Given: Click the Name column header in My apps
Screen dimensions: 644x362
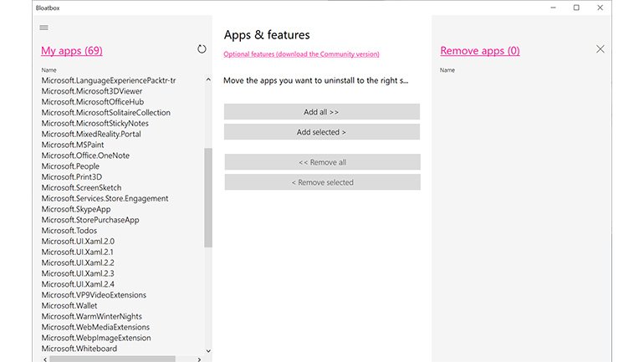Looking at the screenshot, I should pos(49,70).
